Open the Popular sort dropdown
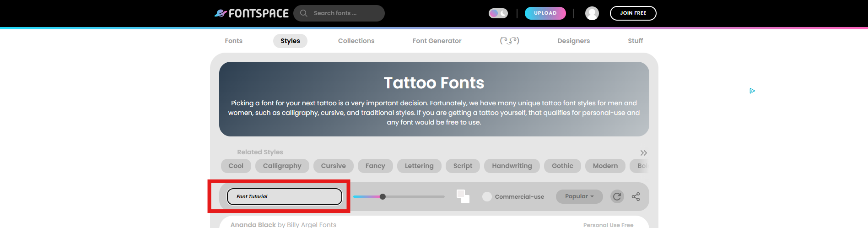Viewport: 868px width, 228px height. [x=579, y=196]
